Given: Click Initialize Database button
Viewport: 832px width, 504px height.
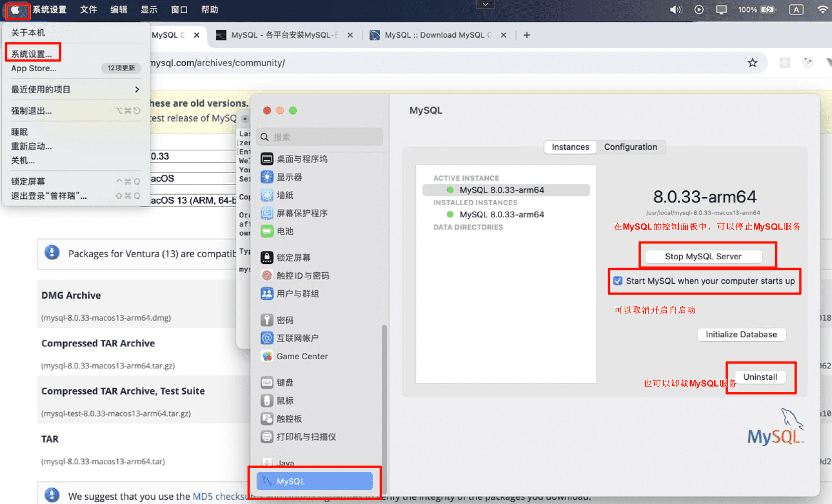Looking at the screenshot, I should (741, 335).
